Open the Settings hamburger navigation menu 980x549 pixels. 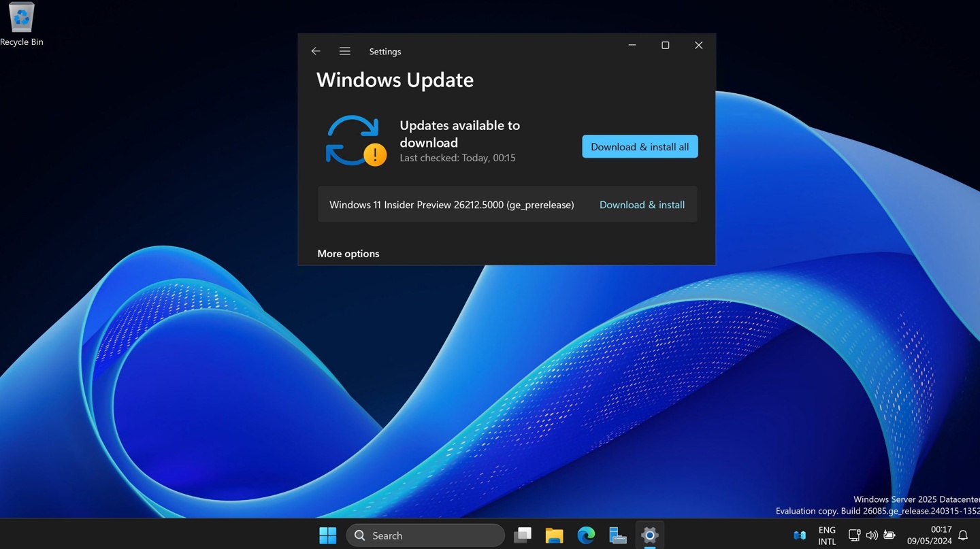pos(345,51)
